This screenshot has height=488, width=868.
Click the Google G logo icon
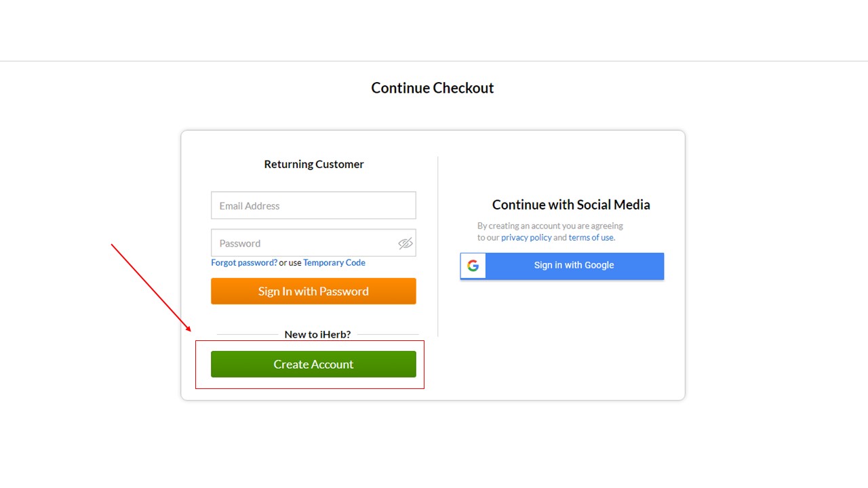473,266
